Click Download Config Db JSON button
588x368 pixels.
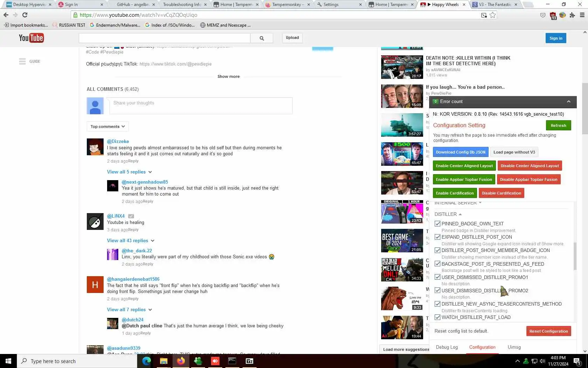[x=461, y=152]
